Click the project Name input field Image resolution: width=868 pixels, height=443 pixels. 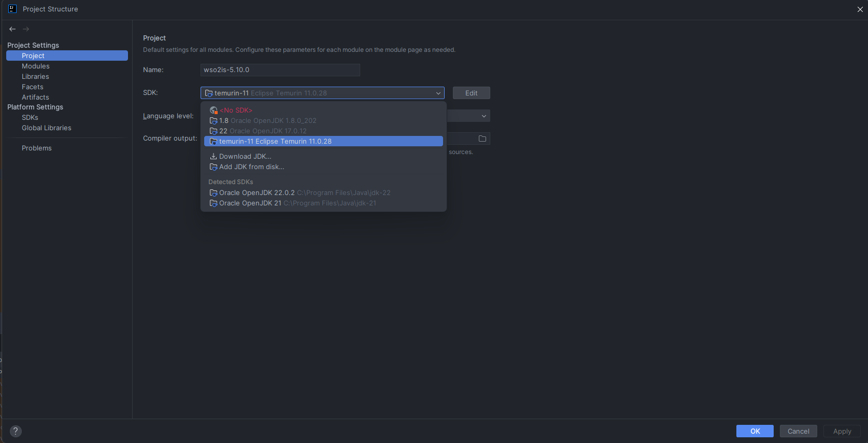[x=280, y=70]
